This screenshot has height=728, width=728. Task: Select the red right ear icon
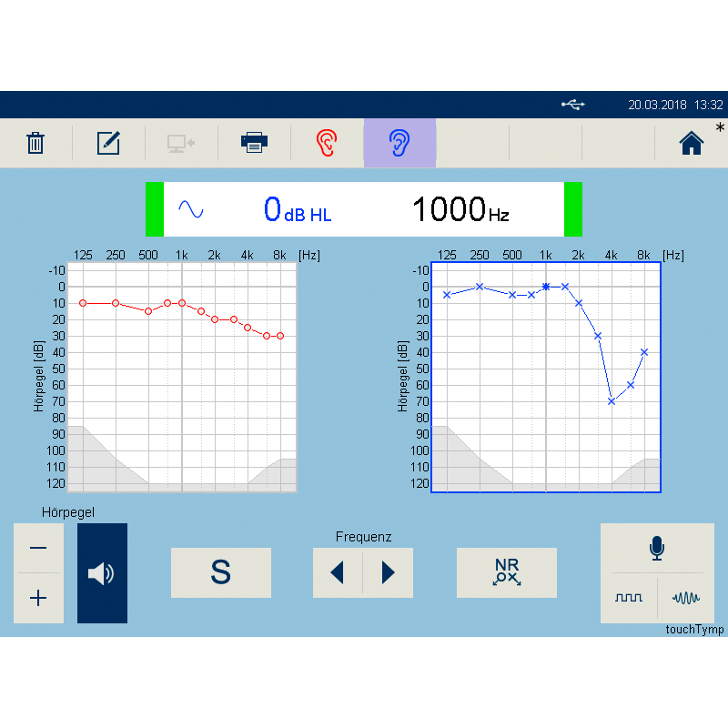[x=326, y=143]
